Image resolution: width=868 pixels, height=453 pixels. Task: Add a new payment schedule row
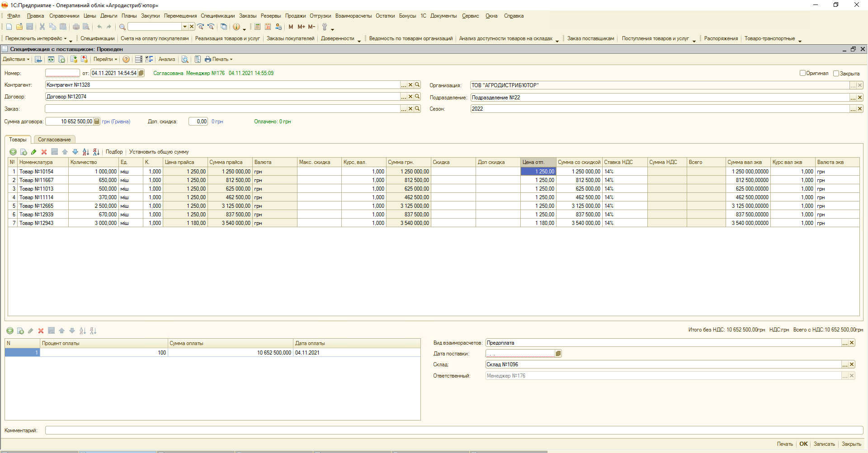(x=10, y=331)
